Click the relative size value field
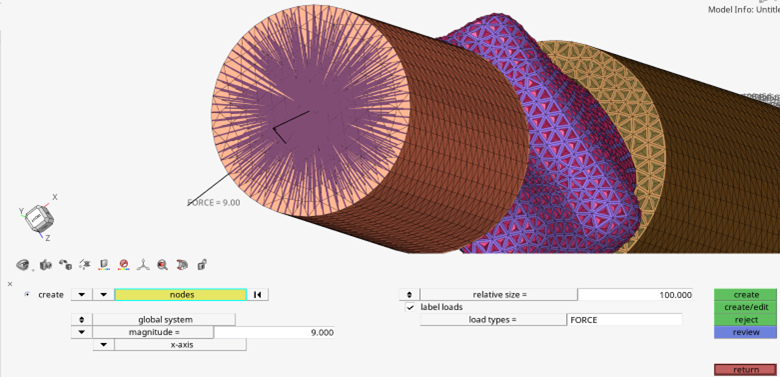This screenshot has height=377, width=780. coord(635,294)
